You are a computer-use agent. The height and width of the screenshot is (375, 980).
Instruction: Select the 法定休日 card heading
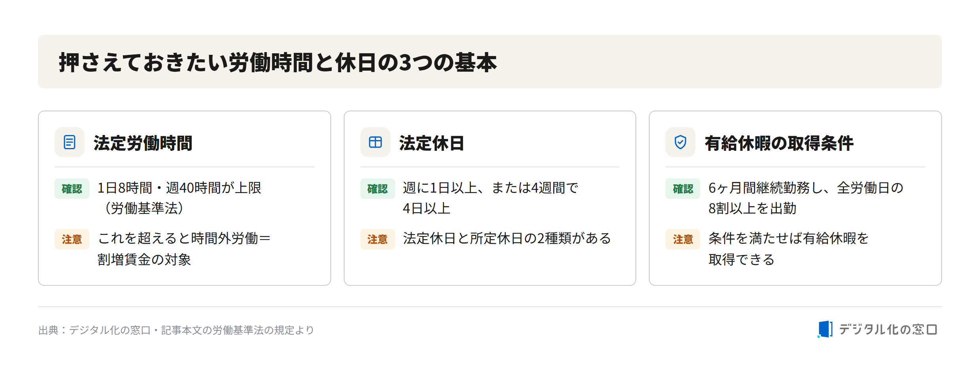pos(432,143)
